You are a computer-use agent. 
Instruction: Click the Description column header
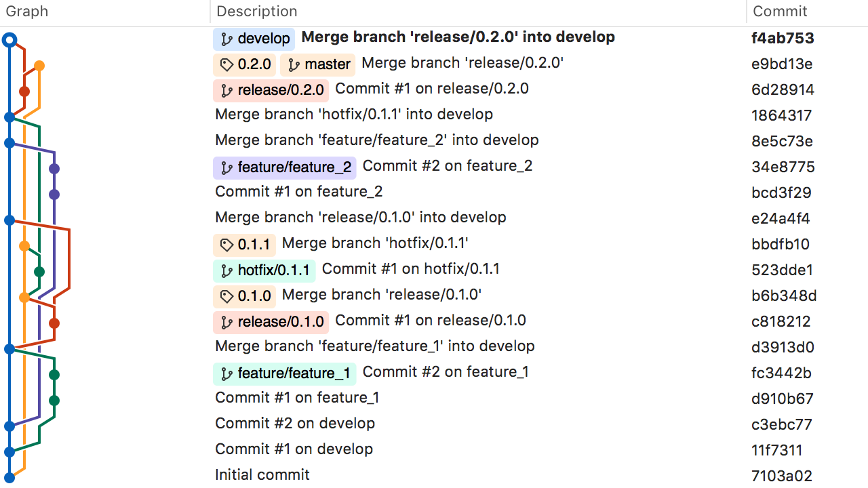(256, 12)
